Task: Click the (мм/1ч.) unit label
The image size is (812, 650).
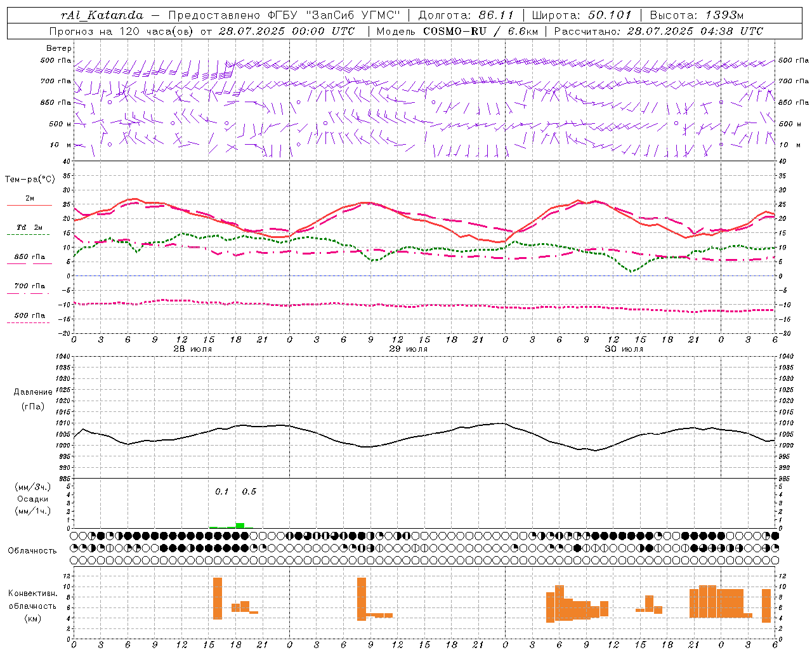Action: pyautogui.click(x=32, y=511)
